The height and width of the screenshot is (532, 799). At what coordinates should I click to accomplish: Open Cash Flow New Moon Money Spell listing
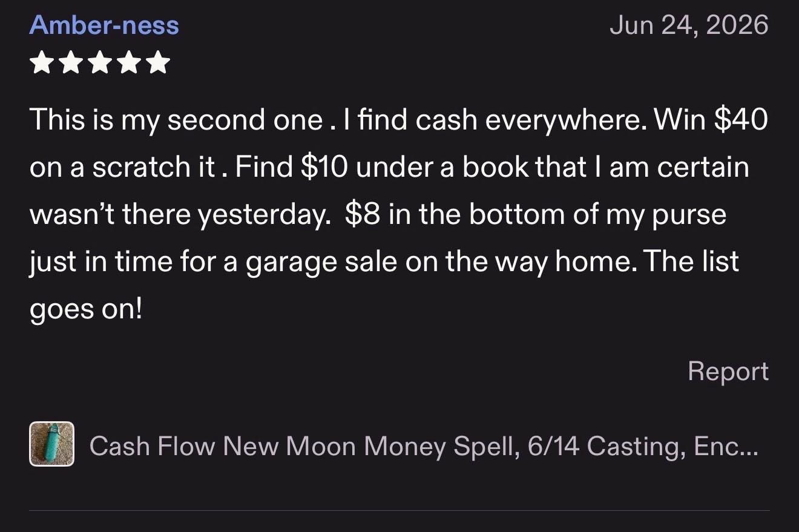point(423,447)
